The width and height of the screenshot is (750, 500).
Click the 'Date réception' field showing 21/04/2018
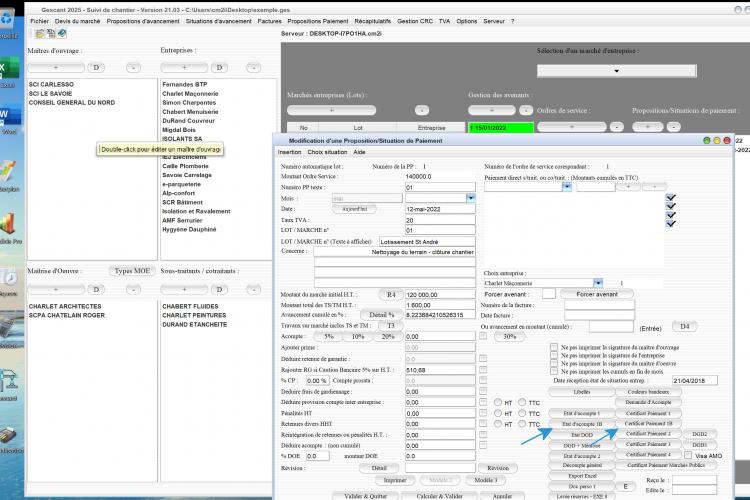[695, 380]
